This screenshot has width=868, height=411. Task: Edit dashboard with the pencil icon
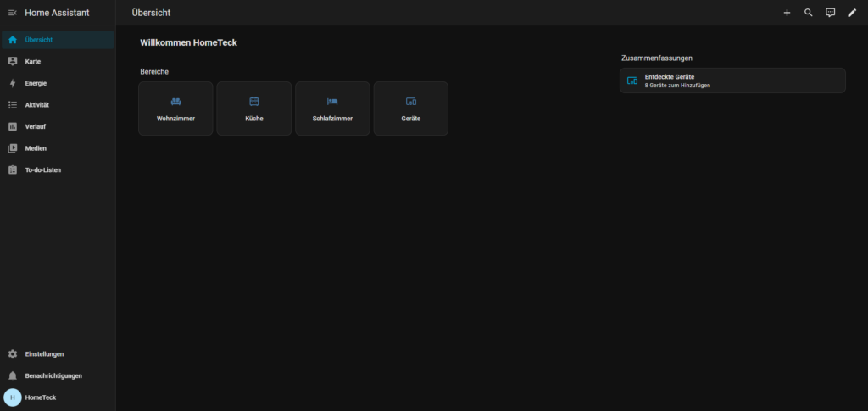(x=853, y=13)
